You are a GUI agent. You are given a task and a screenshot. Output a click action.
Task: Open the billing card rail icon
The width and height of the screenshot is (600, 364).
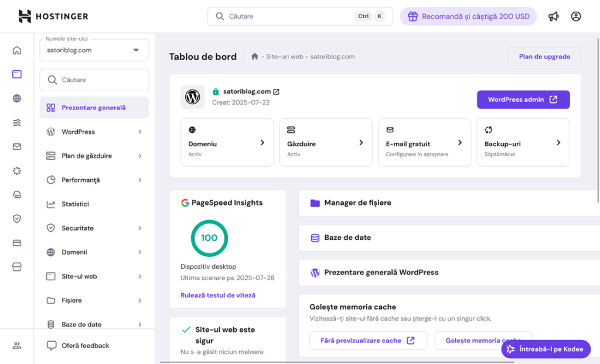17,243
